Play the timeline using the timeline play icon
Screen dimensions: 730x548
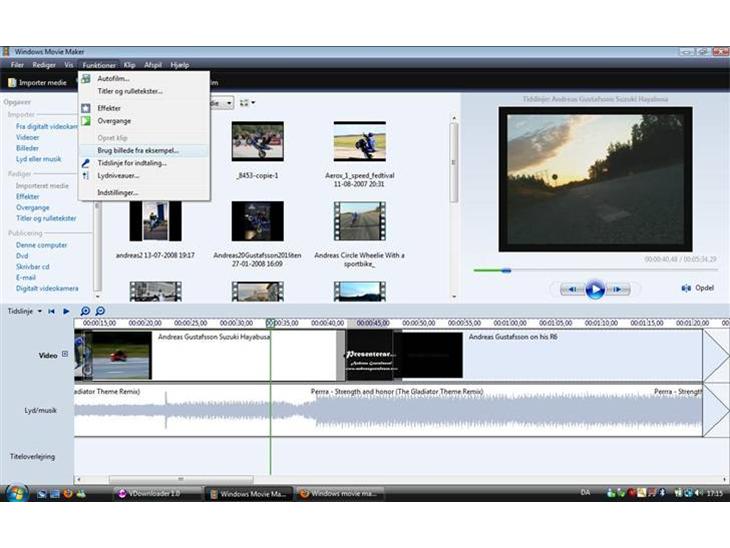67,311
